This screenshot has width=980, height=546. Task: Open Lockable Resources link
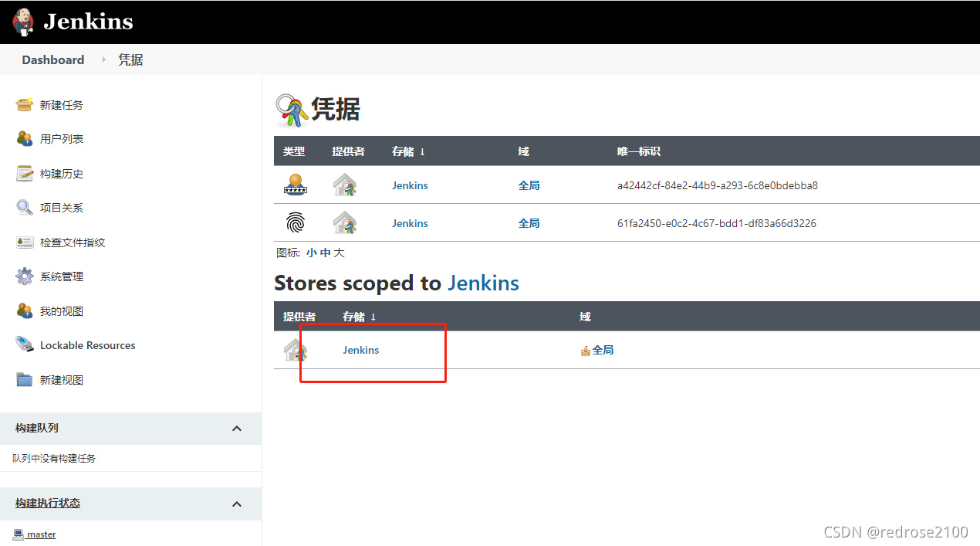pos(88,345)
